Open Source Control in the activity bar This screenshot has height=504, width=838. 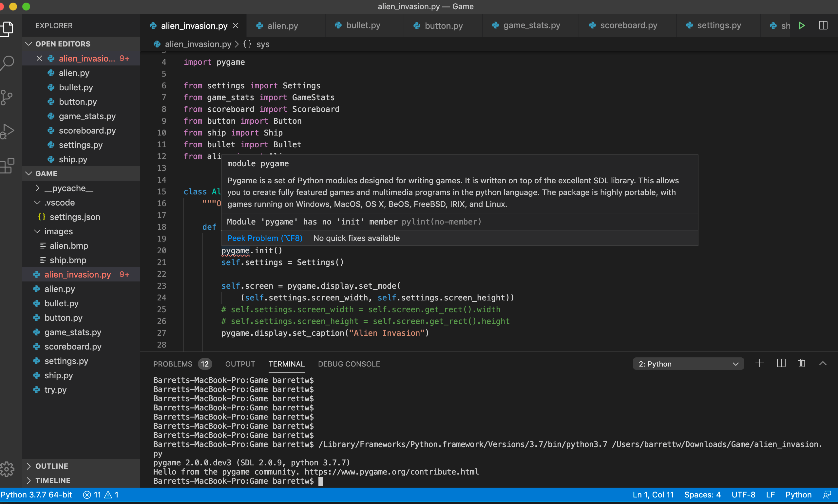click(x=8, y=98)
